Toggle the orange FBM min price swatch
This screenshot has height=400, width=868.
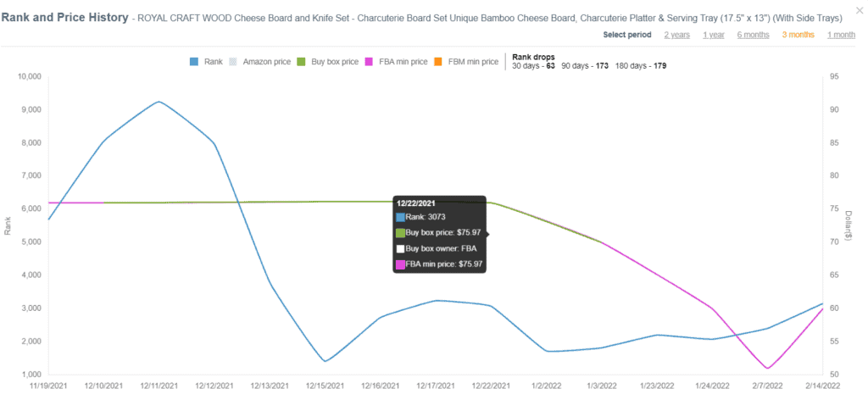point(437,62)
